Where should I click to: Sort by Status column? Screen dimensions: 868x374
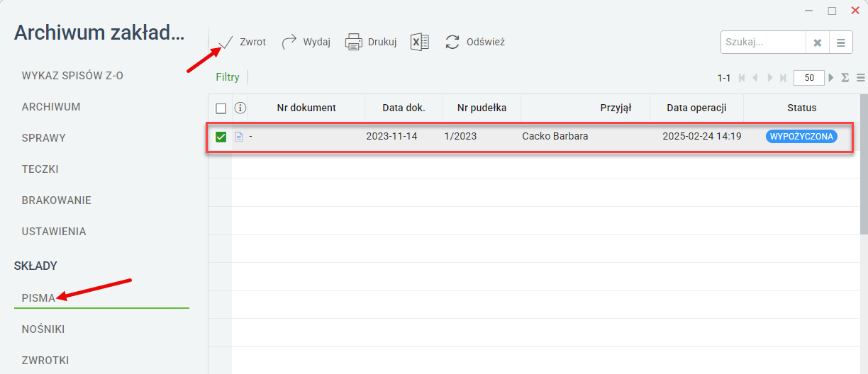(802, 108)
